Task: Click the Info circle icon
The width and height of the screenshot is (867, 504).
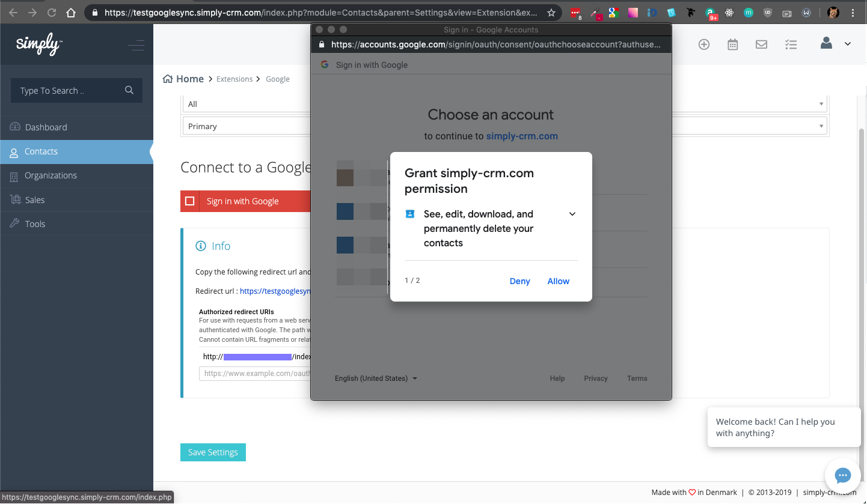Action: 201,246
